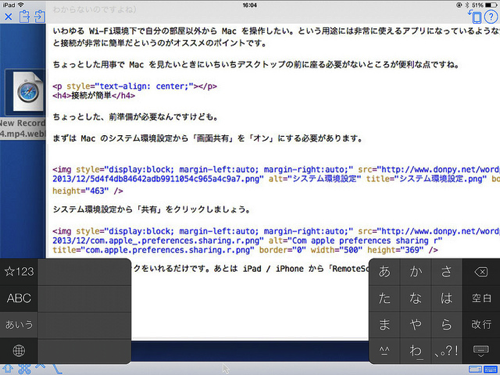
Task: Tap the 、。?! punctuation key
Action: 446,351
